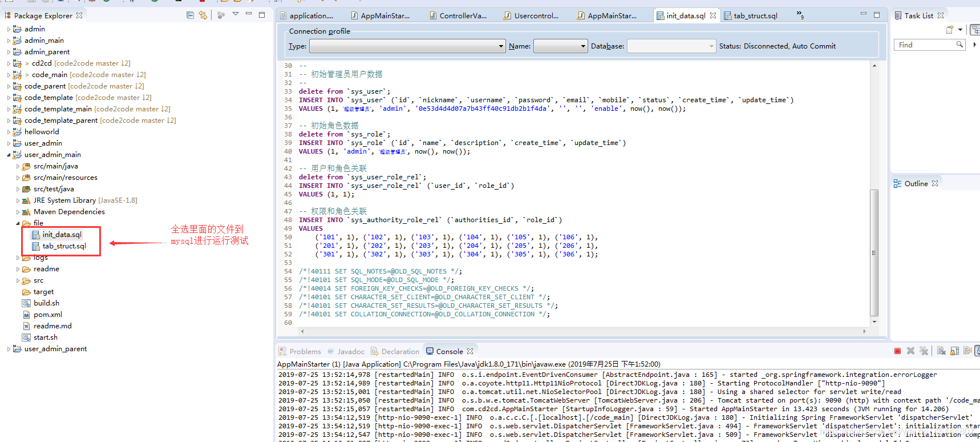This screenshot has height=442, width=980.
Task: Click the search magnifier in Find box
Action: coord(959,45)
